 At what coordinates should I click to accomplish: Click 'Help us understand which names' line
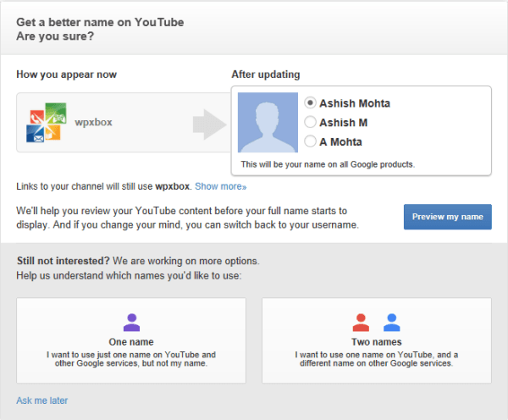pos(129,276)
